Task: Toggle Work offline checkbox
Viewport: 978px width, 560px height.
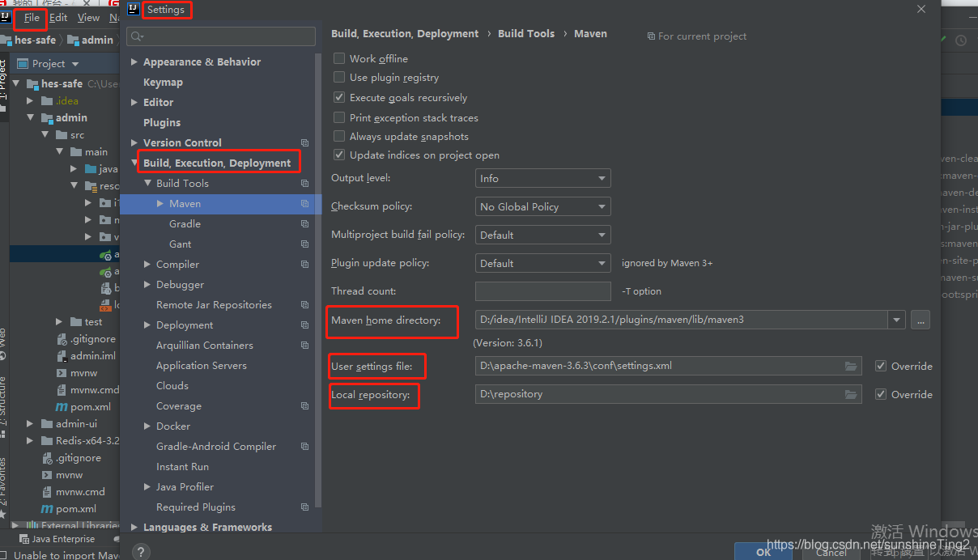Action: (x=339, y=58)
